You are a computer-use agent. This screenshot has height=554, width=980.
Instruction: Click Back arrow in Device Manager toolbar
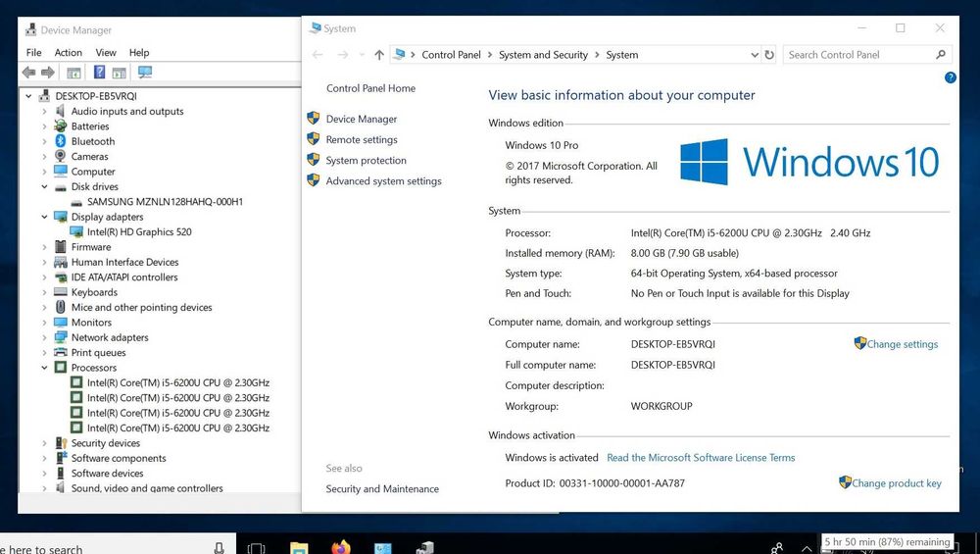pos(28,73)
